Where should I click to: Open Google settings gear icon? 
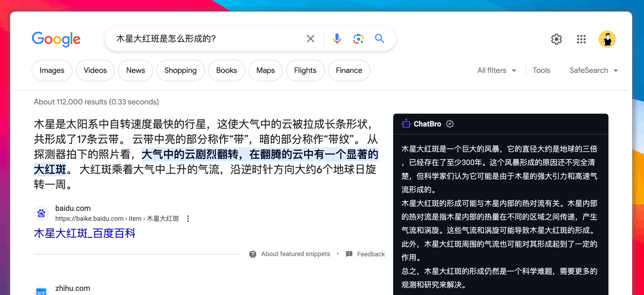[556, 39]
